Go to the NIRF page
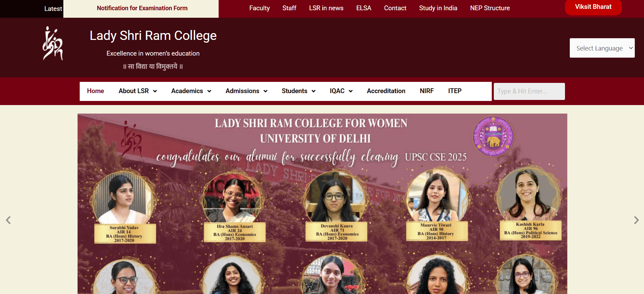 427,91
